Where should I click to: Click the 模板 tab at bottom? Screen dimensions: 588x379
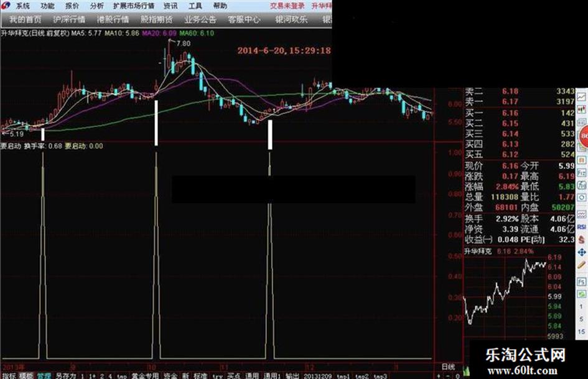(x=26, y=376)
